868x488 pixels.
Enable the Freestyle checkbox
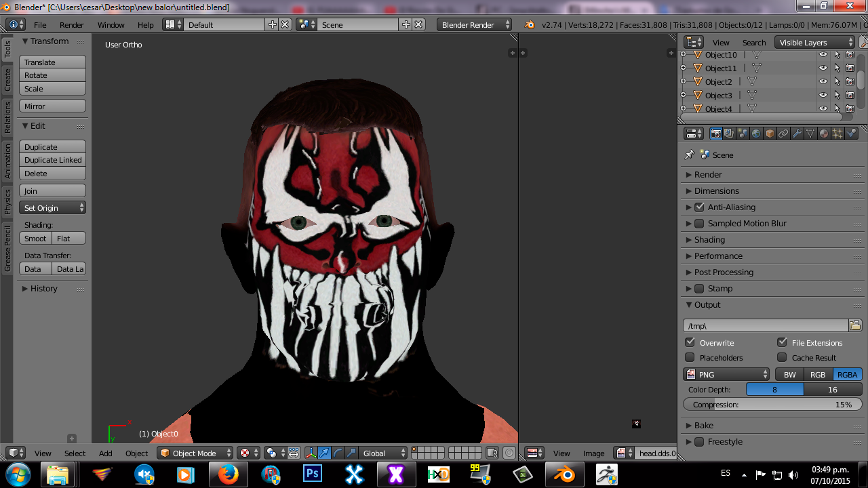pos(699,442)
